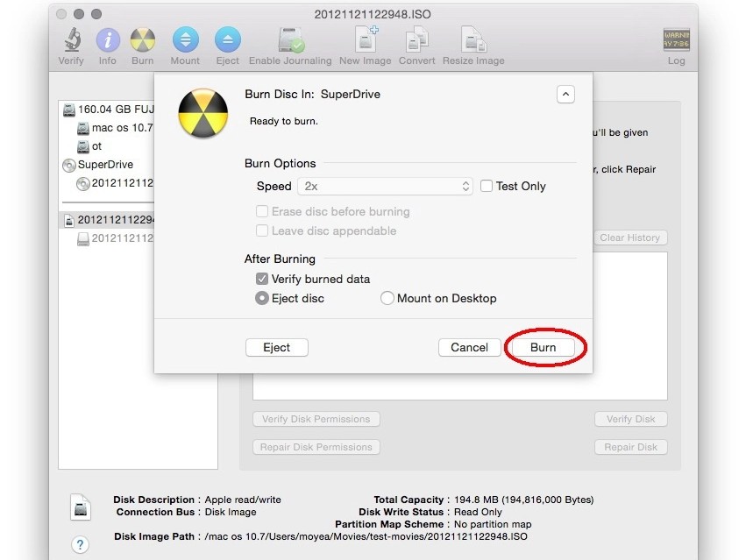This screenshot has height=560, width=746.
Task: Click the circled Burn button
Action: [x=543, y=347]
